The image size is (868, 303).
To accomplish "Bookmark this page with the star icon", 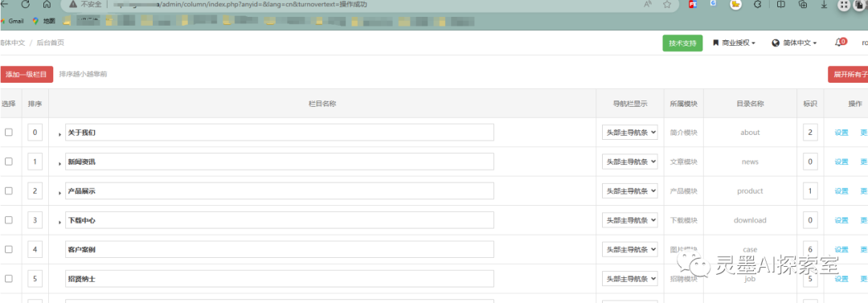I will click(x=667, y=4).
